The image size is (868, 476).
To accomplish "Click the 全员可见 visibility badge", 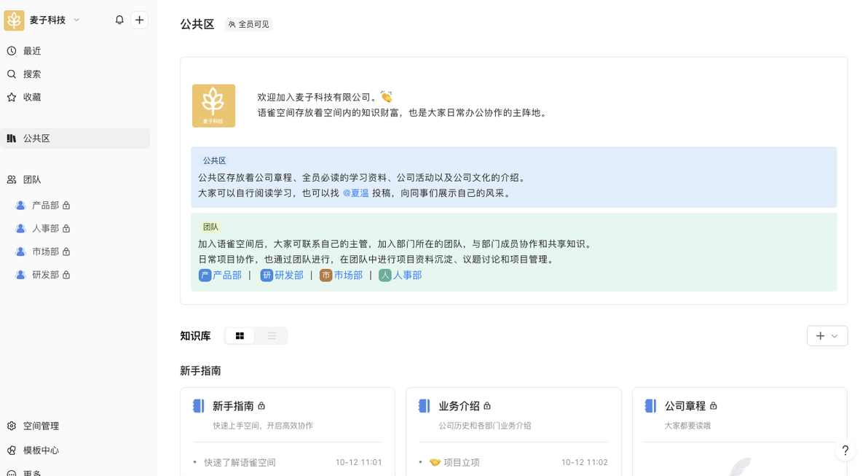I will [x=248, y=24].
